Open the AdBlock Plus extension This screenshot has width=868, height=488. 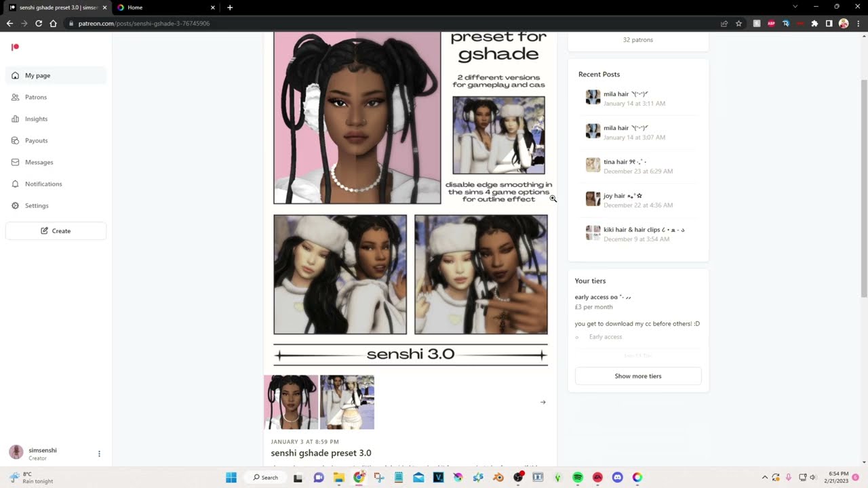[772, 23]
